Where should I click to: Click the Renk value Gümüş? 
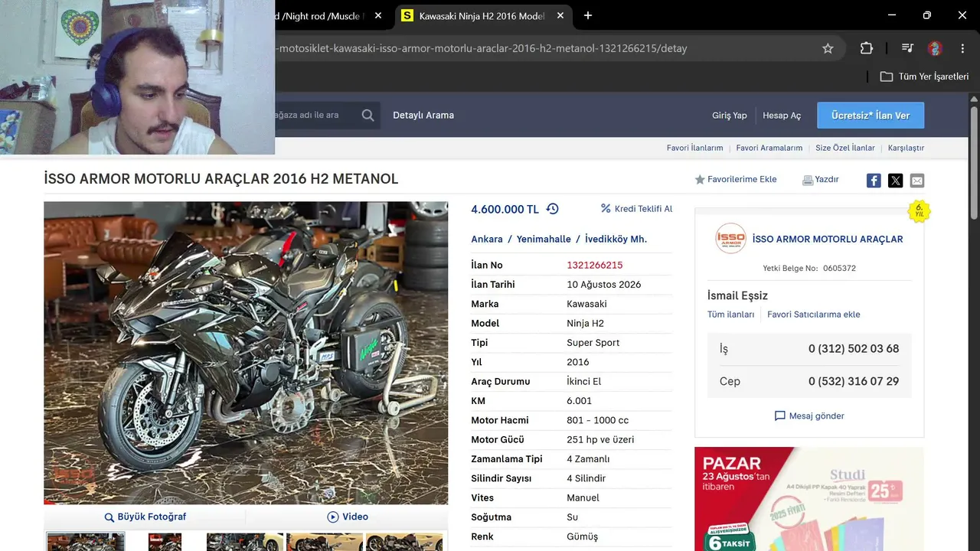tap(583, 536)
